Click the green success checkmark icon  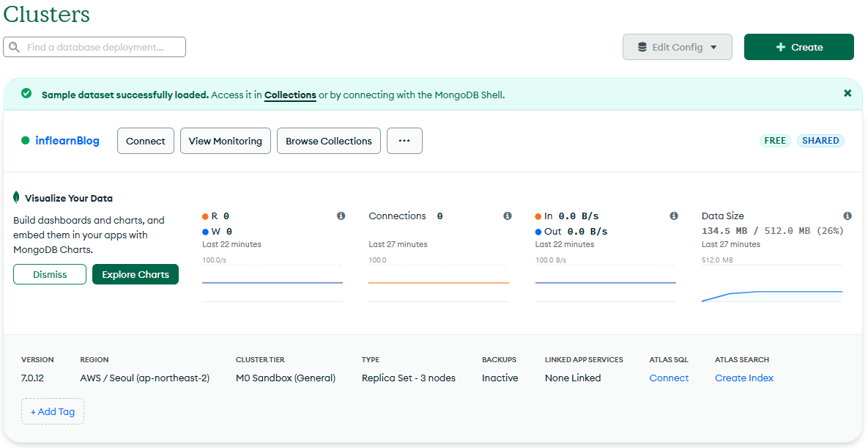tap(26, 93)
